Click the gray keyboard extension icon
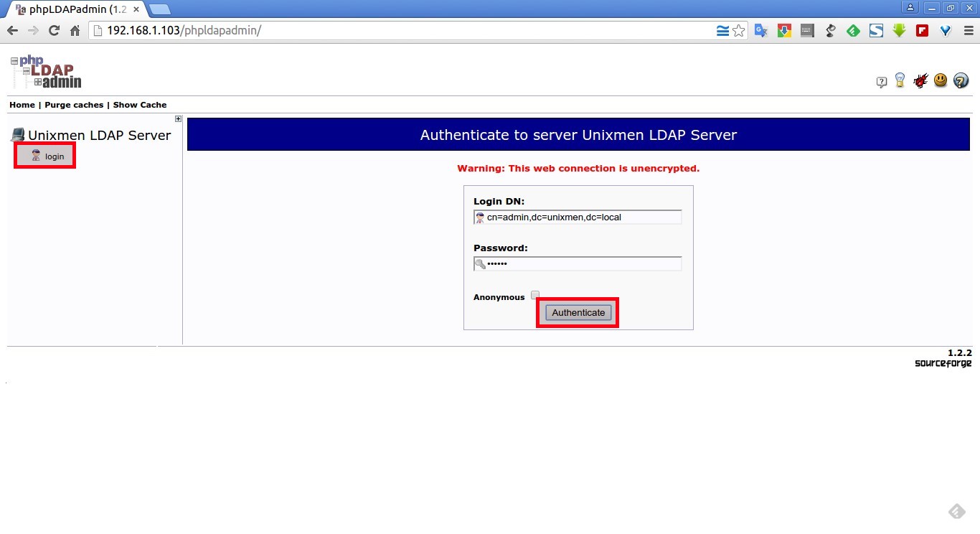Image resolution: width=980 pixels, height=534 pixels. [807, 31]
